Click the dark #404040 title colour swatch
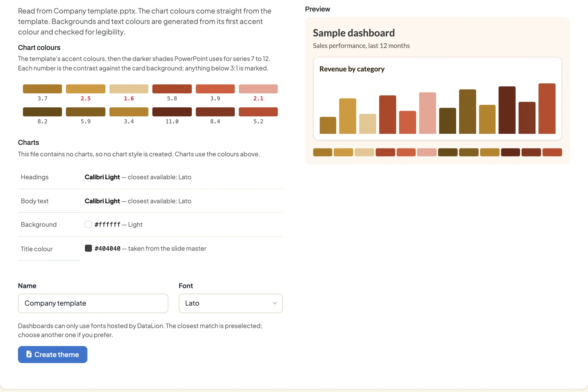588x392 pixels. coord(88,248)
